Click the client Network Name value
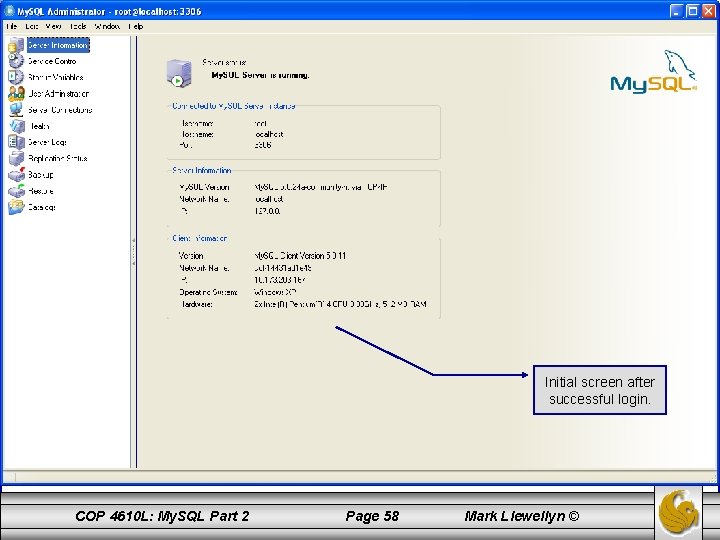Image resolution: width=720 pixels, height=540 pixels. (x=283, y=268)
